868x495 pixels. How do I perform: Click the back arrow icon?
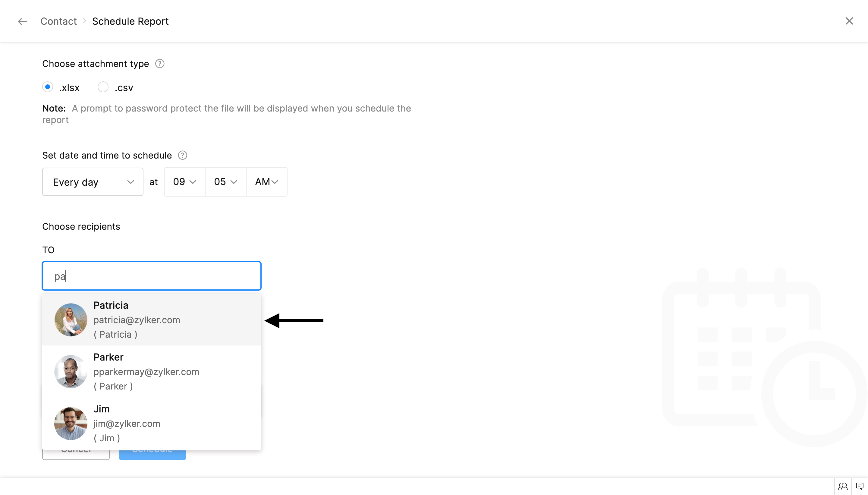22,21
